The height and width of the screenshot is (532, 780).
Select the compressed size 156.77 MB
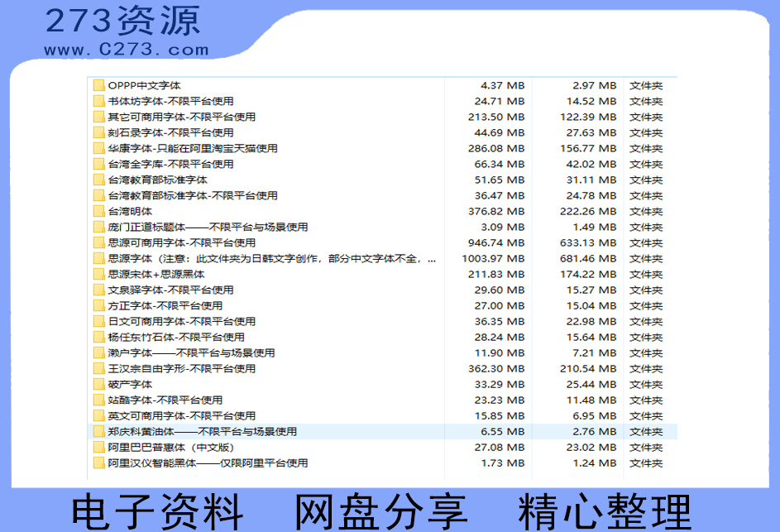click(x=588, y=148)
